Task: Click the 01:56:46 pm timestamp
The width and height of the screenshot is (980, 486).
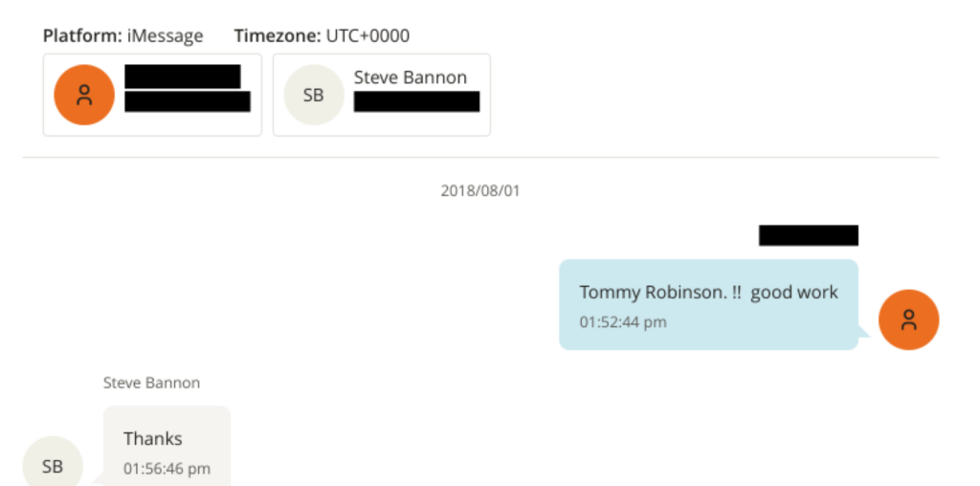Action: tap(167, 469)
